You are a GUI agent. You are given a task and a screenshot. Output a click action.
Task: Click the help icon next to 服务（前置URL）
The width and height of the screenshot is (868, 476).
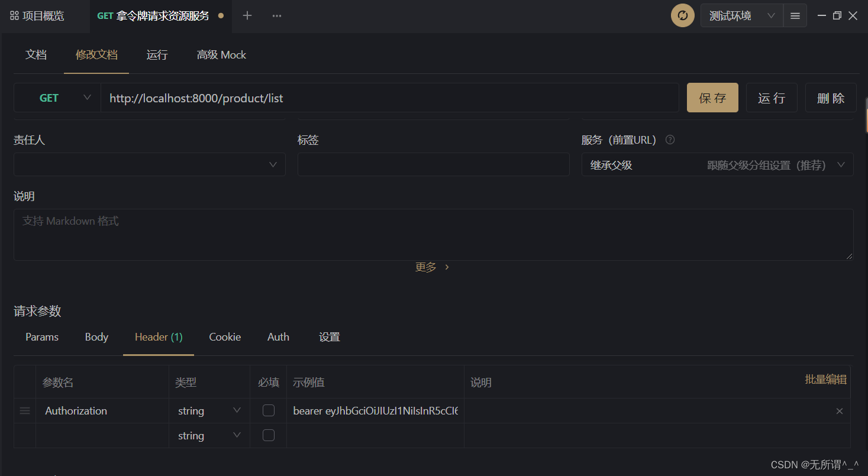coord(670,140)
